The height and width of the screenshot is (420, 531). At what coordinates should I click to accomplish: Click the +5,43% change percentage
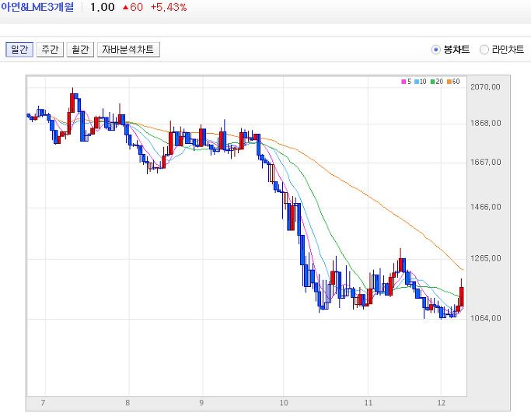pyautogui.click(x=168, y=7)
